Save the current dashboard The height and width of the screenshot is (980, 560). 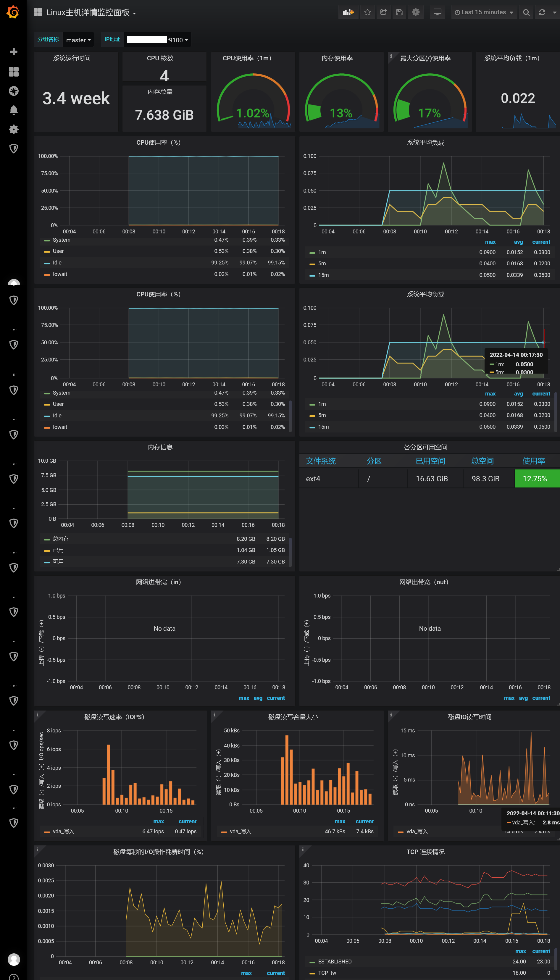[x=399, y=12]
